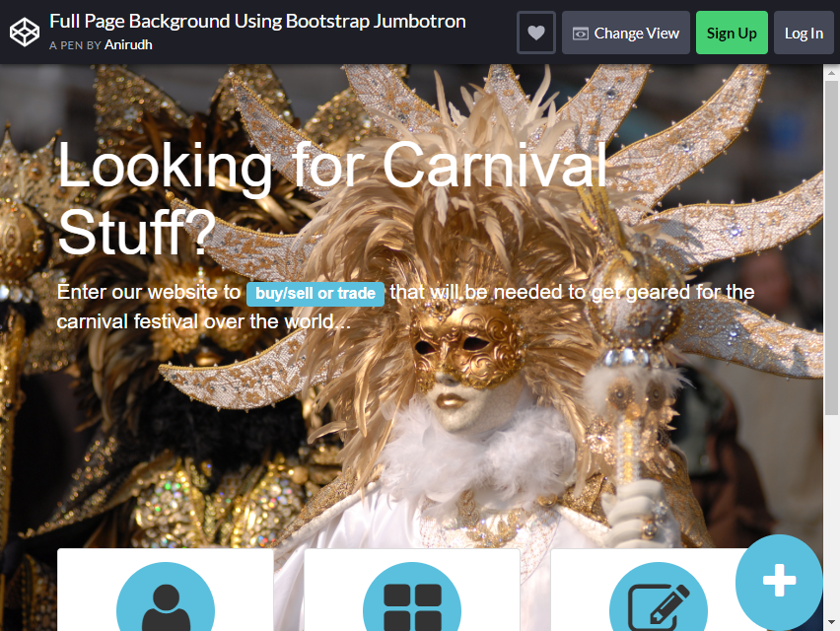
Task: Open the CodePen logo home link
Action: 24,33
